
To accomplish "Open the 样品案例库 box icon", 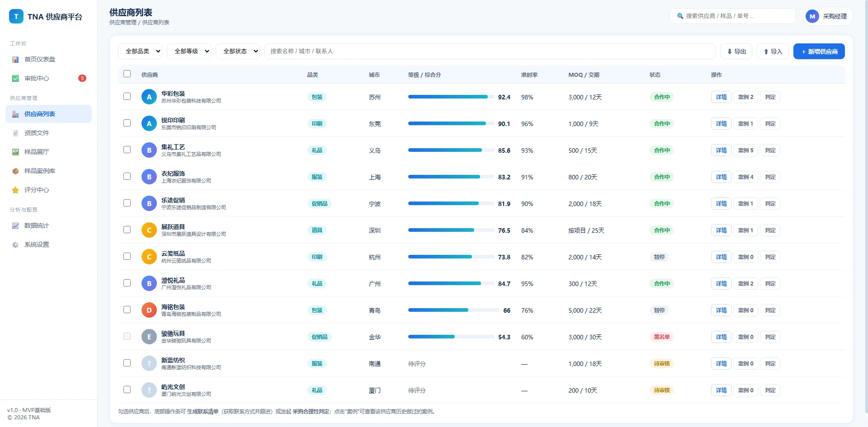I will coord(15,171).
